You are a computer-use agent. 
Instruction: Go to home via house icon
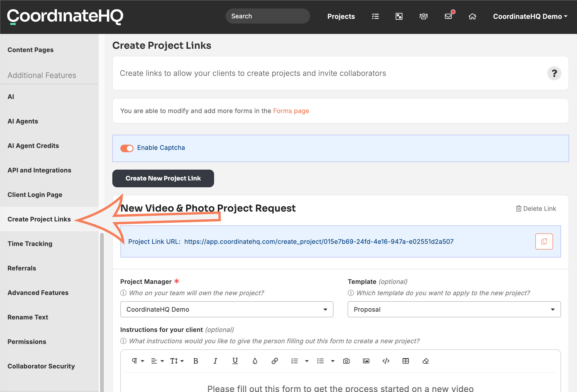tap(472, 16)
